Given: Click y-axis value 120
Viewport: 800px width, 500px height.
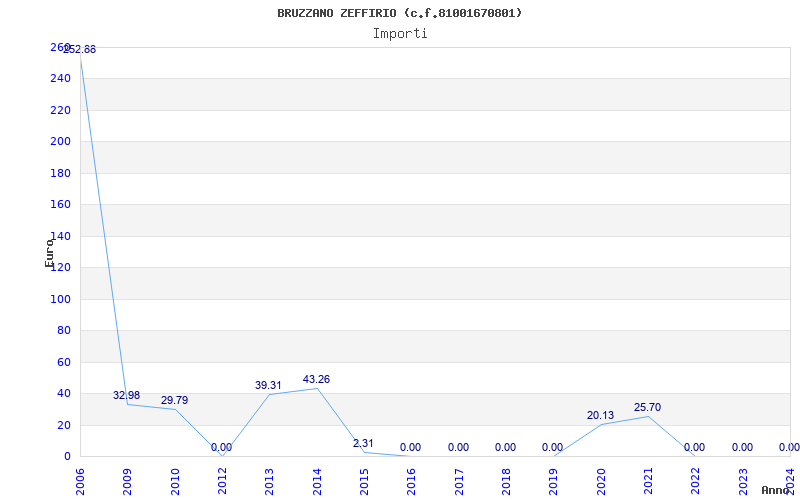Looking at the screenshot, I should coord(60,267).
